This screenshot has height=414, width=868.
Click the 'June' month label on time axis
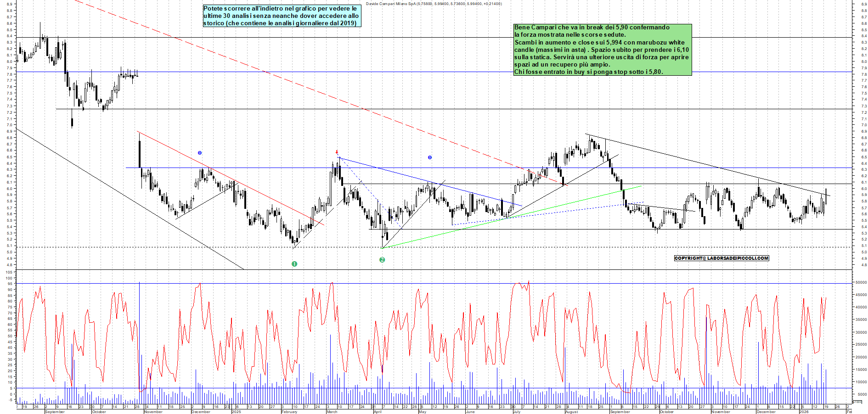click(x=470, y=412)
